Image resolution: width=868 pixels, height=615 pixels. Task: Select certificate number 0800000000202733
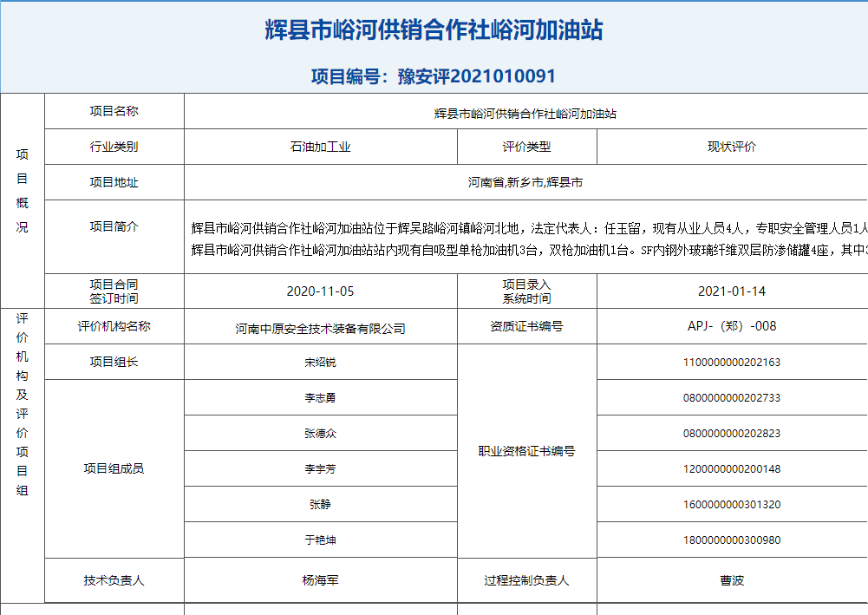pyautogui.click(x=732, y=398)
